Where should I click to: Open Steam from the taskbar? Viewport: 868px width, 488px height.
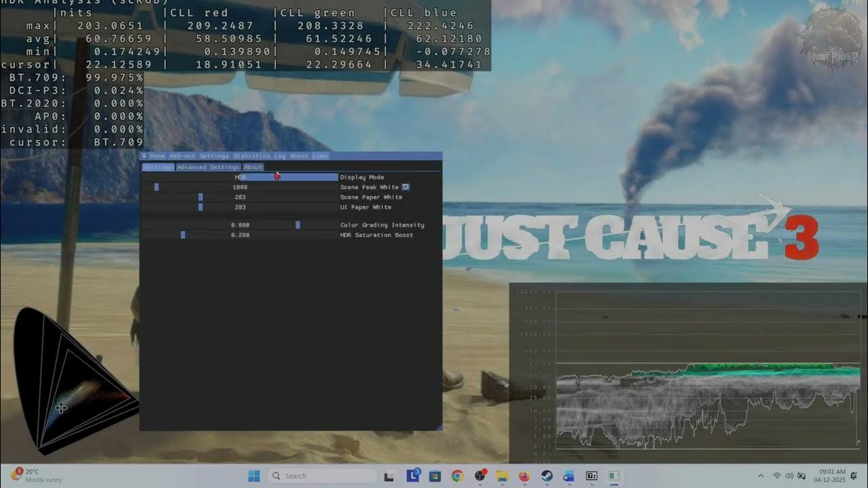click(547, 476)
